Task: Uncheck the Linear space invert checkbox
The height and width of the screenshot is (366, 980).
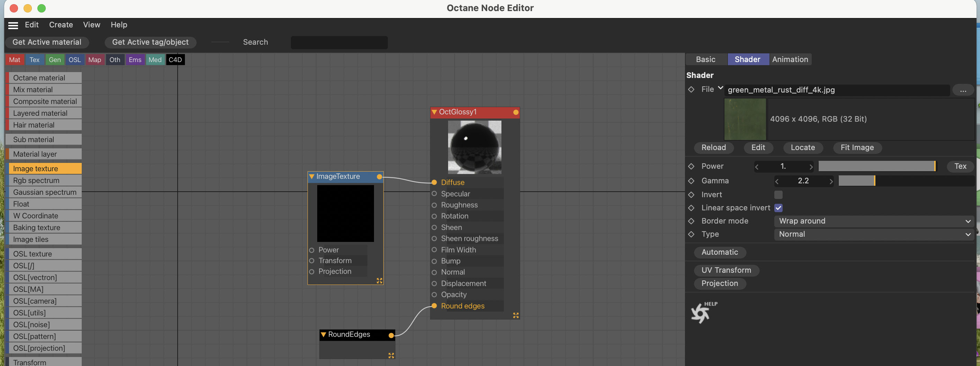Action: click(778, 208)
